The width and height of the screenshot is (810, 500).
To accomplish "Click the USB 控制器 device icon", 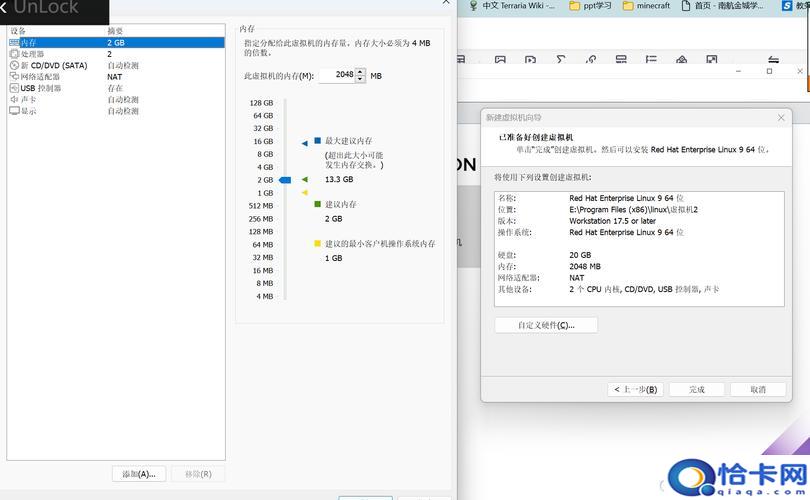I will pyautogui.click(x=14, y=88).
